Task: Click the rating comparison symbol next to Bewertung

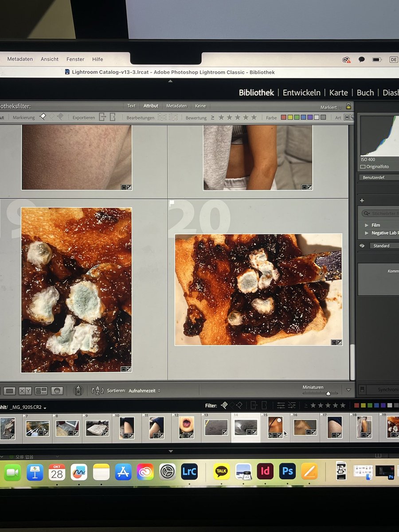Action: click(x=212, y=117)
